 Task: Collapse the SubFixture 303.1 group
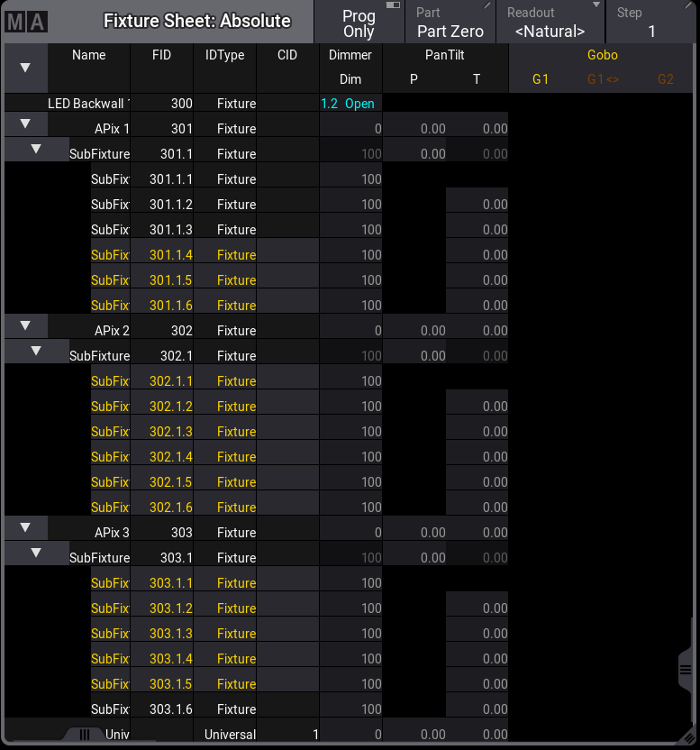tap(36, 553)
